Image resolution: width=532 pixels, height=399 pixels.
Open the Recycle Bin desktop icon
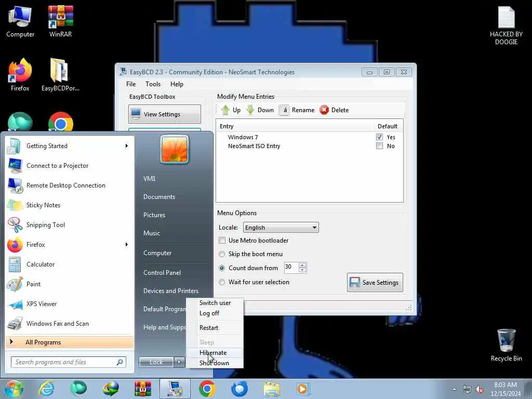pos(506,345)
